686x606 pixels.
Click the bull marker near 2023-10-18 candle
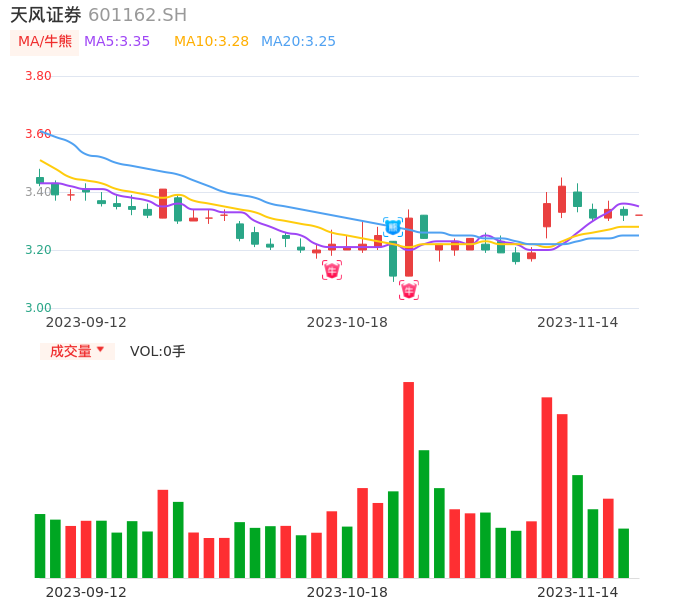pyautogui.click(x=332, y=270)
